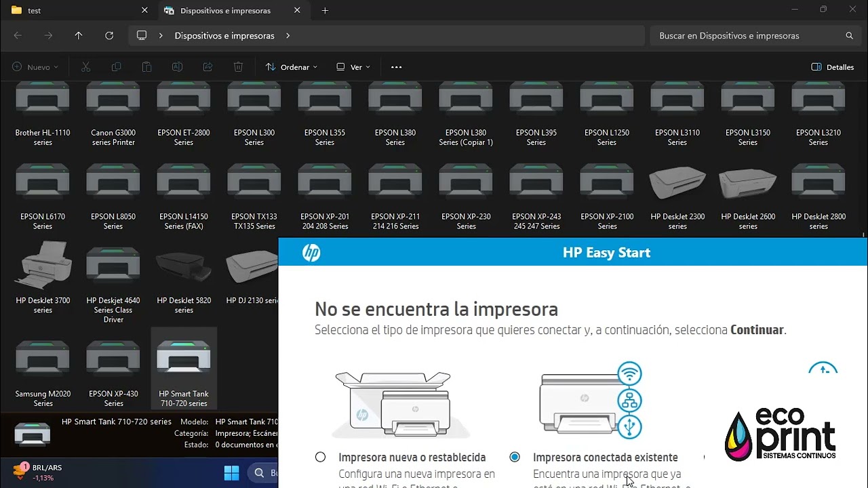The width and height of the screenshot is (868, 488).
Task: Select the HP DeskJet 2800 series printer
Action: [818, 197]
